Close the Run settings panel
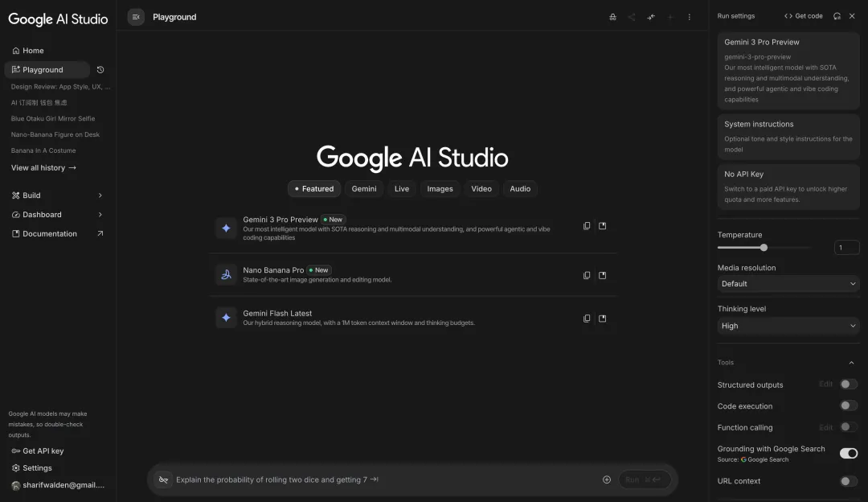 click(852, 16)
